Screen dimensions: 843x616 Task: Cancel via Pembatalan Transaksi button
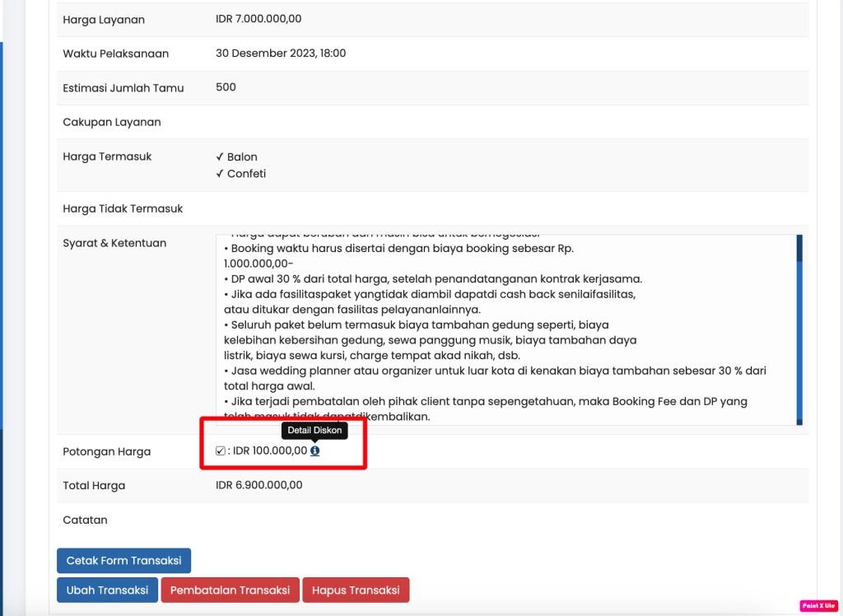coord(230,590)
